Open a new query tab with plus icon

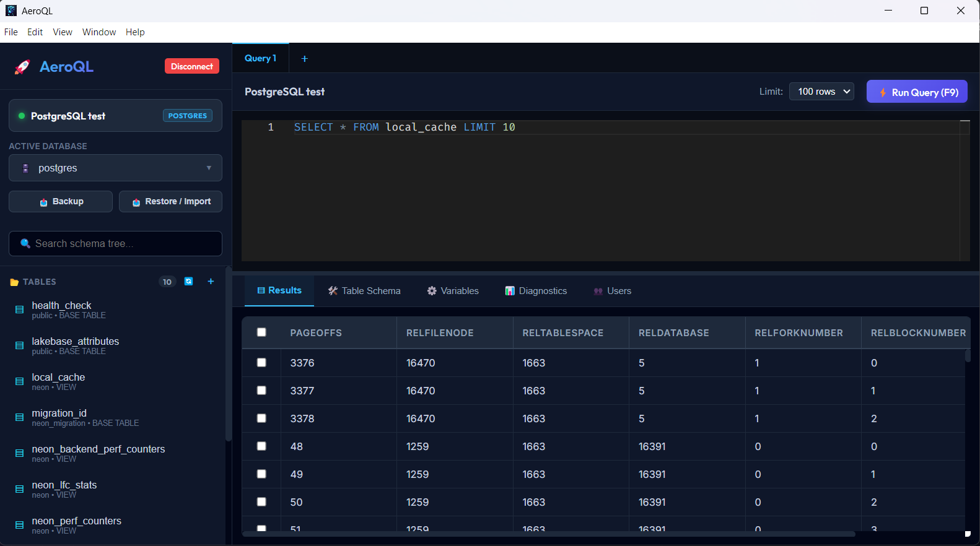(304, 59)
